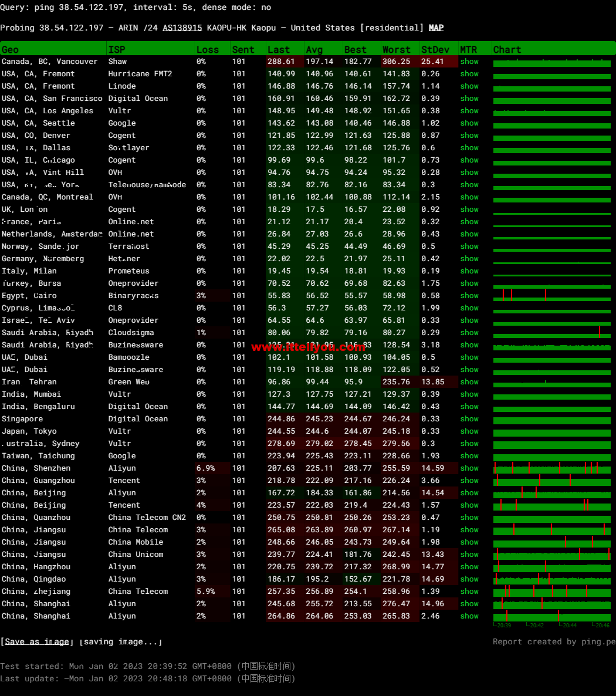Show MTR for Singapore Digital Ocean
This screenshot has height=696, width=616.
click(469, 418)
